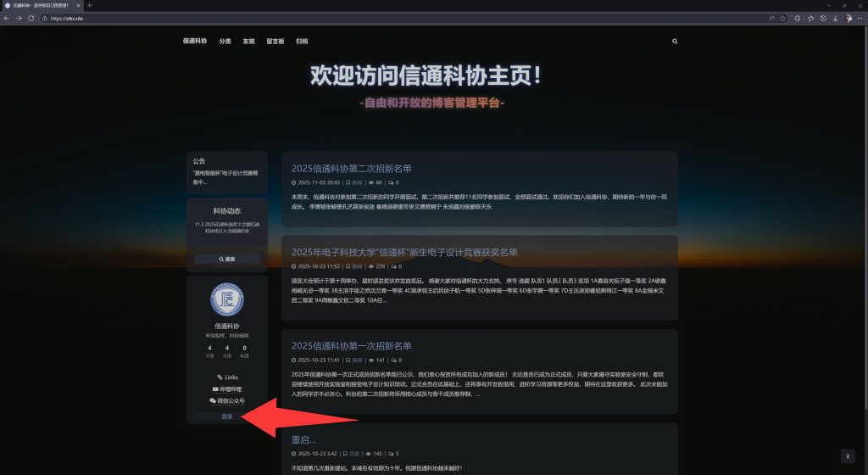868x475 pixels.
Task: Click the browser back arrow
Action: pos(7,18)
